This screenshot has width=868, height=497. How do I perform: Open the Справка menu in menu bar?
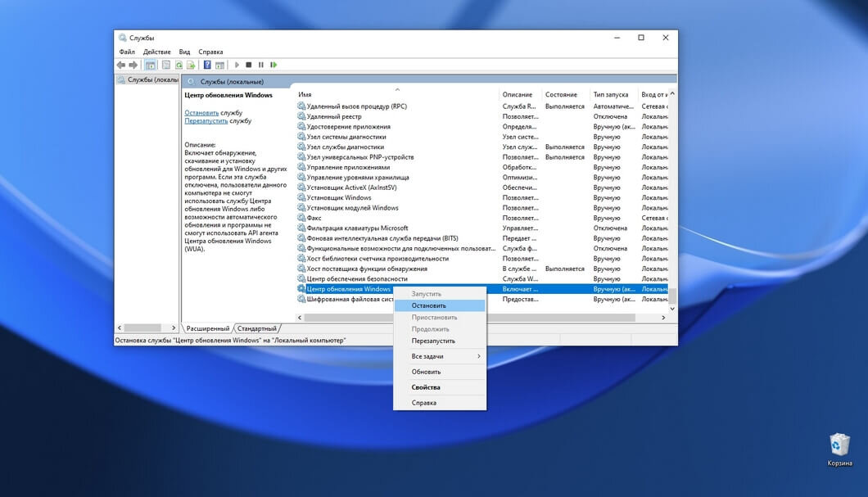pos(210,52)
